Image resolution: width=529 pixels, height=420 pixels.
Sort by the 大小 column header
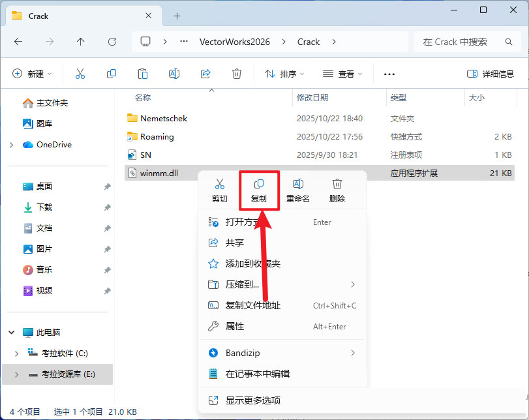click(x=476, y=97)
